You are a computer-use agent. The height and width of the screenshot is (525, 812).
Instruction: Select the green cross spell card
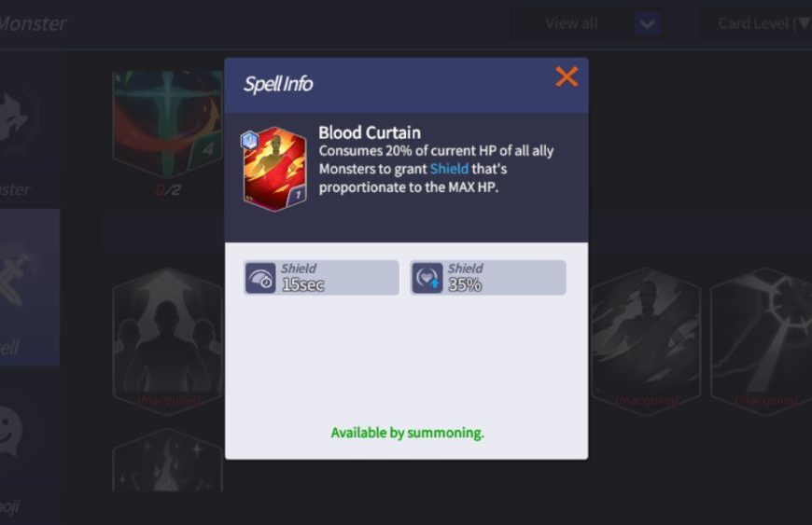tap(168, 124)
